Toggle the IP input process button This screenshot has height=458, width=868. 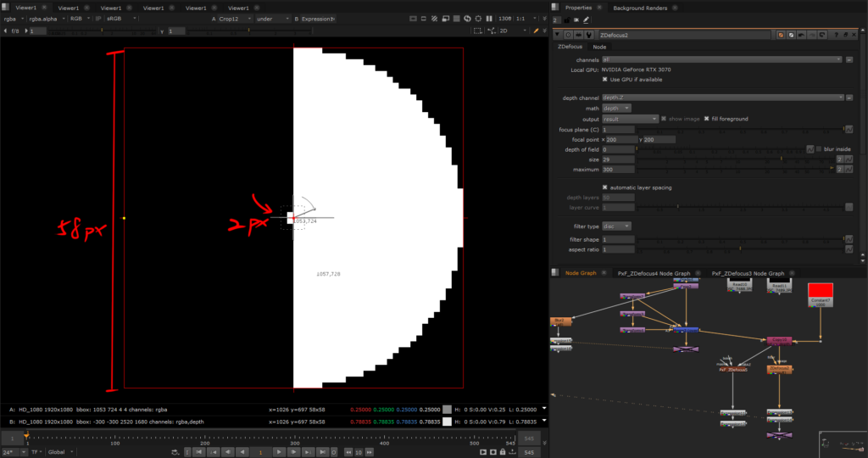[x=98, y=19]
